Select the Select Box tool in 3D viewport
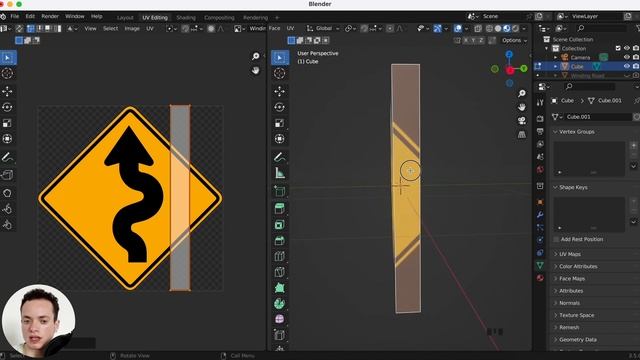Image resolution: width=640 pixels, height=360 pixels. pos(280,58)
